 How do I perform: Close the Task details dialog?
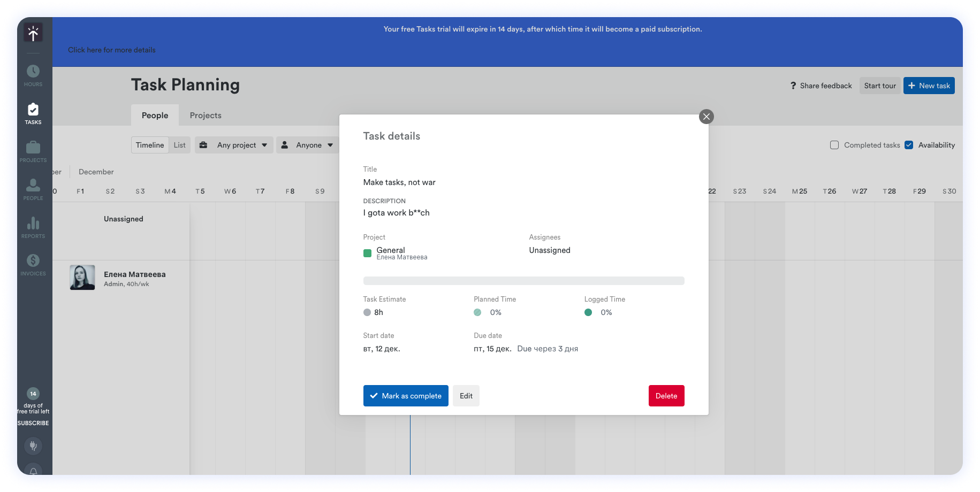(x=706, y=117)
